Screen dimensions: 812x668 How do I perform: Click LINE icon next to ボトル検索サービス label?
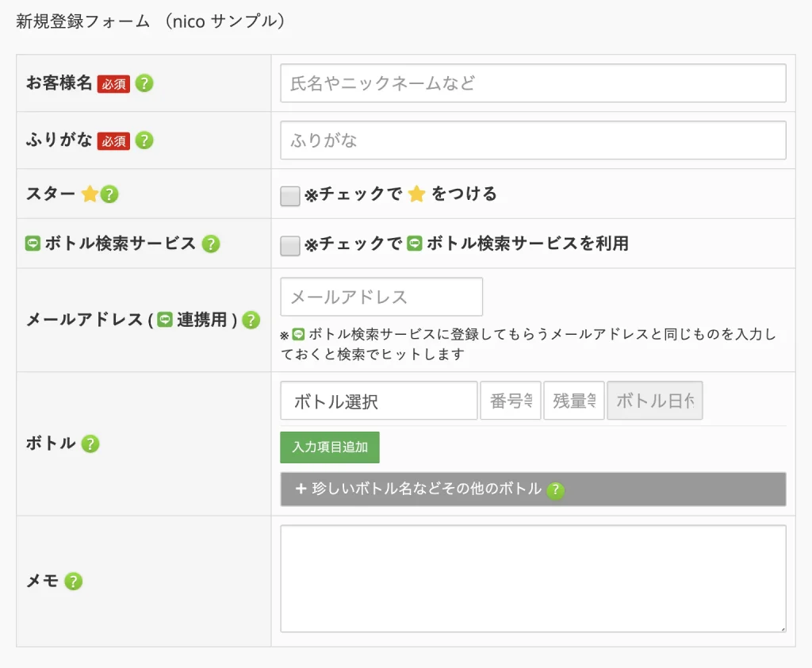click(33, 243)
